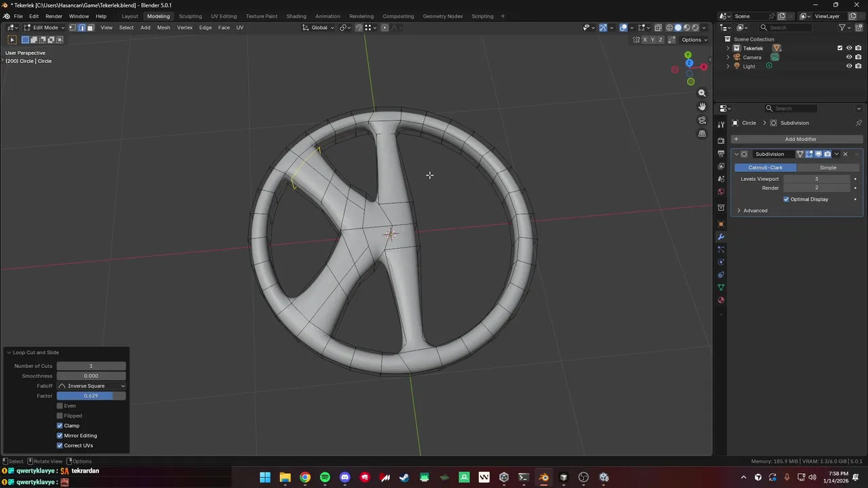Image resolution: width=868 pixels, height=488 pixels.
Task: Select wireframe viewport shading icon
Action: [x=669, y=28]
